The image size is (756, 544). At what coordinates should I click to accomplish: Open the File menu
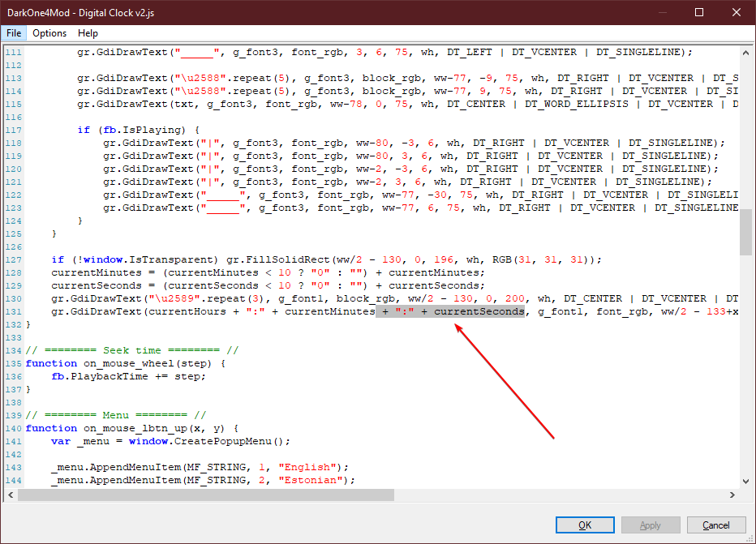click(14, 33)
